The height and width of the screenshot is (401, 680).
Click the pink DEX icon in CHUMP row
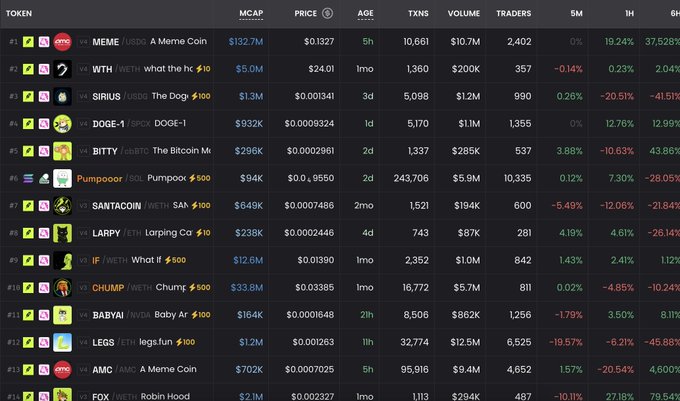44,287
